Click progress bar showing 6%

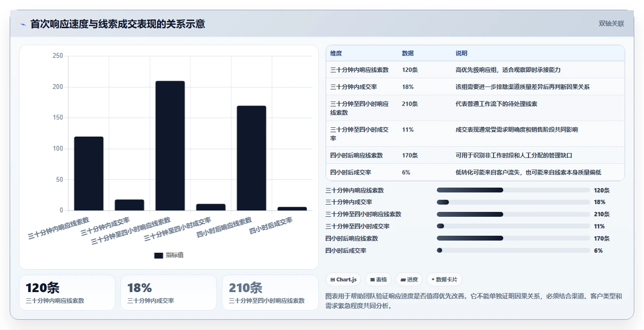[x=513, y=251]
